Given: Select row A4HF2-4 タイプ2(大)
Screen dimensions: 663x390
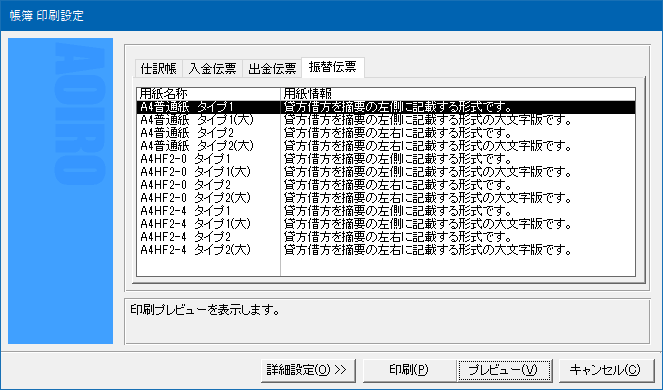Looking at the screenshot, I should [386, 250].
